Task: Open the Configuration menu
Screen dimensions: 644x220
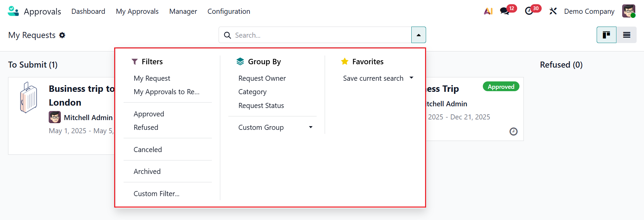Action: pos(229,11)
